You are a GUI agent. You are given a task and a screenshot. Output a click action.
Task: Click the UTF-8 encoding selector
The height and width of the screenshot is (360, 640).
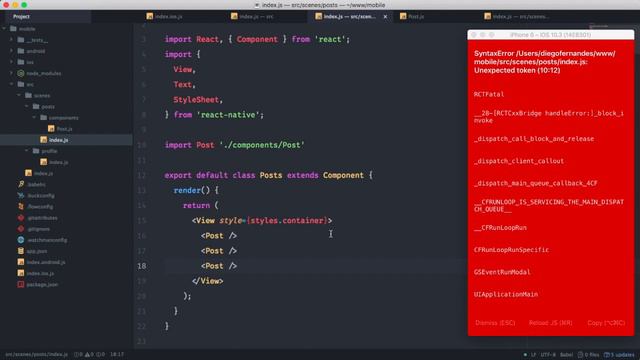(548, 355)
